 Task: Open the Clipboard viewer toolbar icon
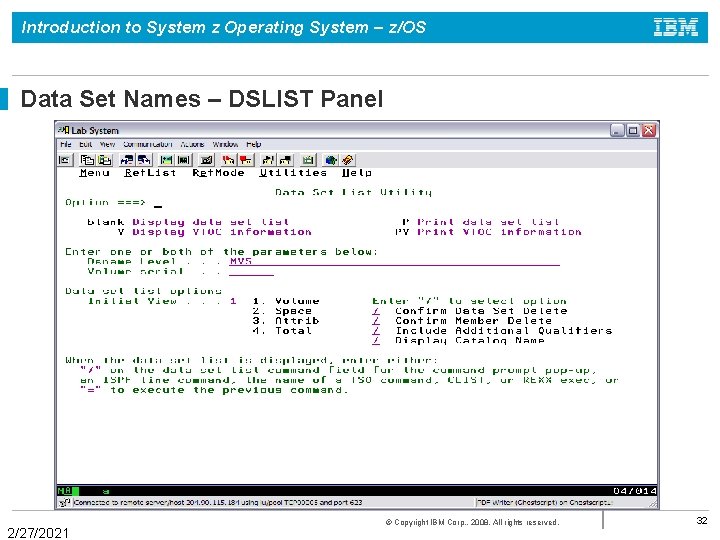[308, 160]
